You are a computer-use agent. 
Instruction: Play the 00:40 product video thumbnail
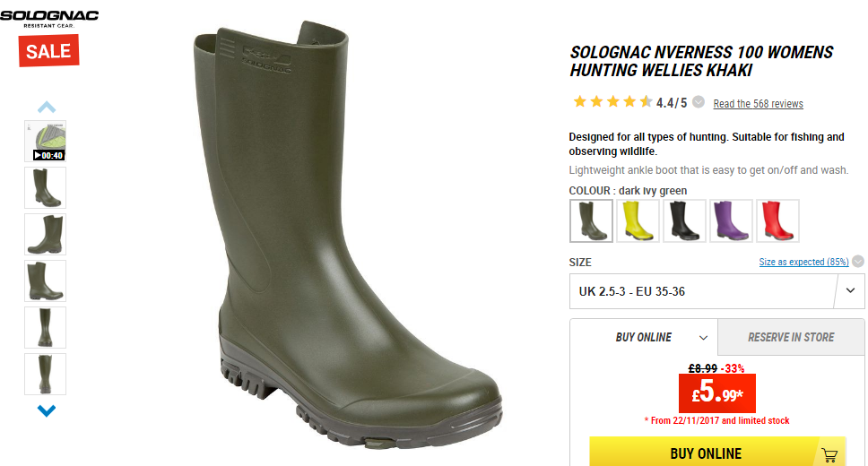(x=46, y=141)
